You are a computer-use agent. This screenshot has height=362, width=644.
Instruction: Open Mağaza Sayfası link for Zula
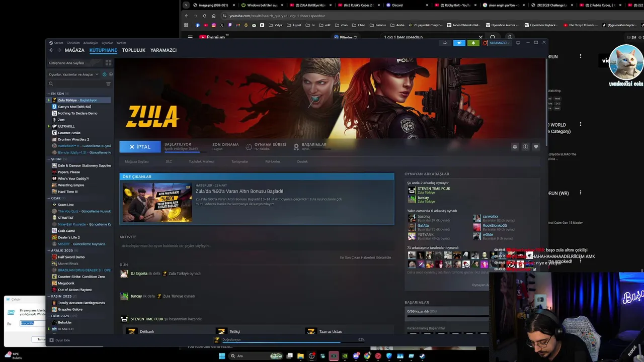[137, 161]
